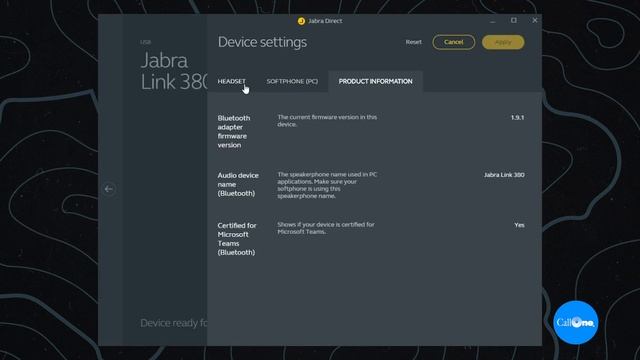Click the Jabra Direct logo in title bar
Viewport: 640px width, 360px height.
[301, 21]
